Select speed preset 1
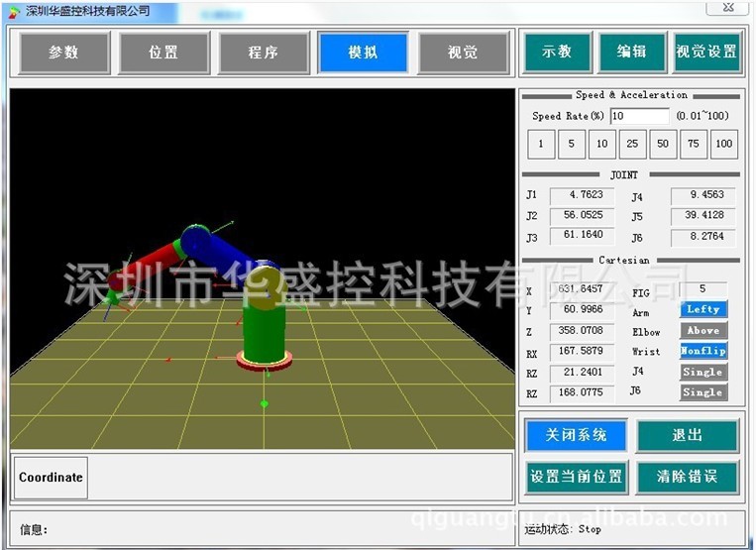The height and width of the screenshot is (550, 756). click(540, 144)
